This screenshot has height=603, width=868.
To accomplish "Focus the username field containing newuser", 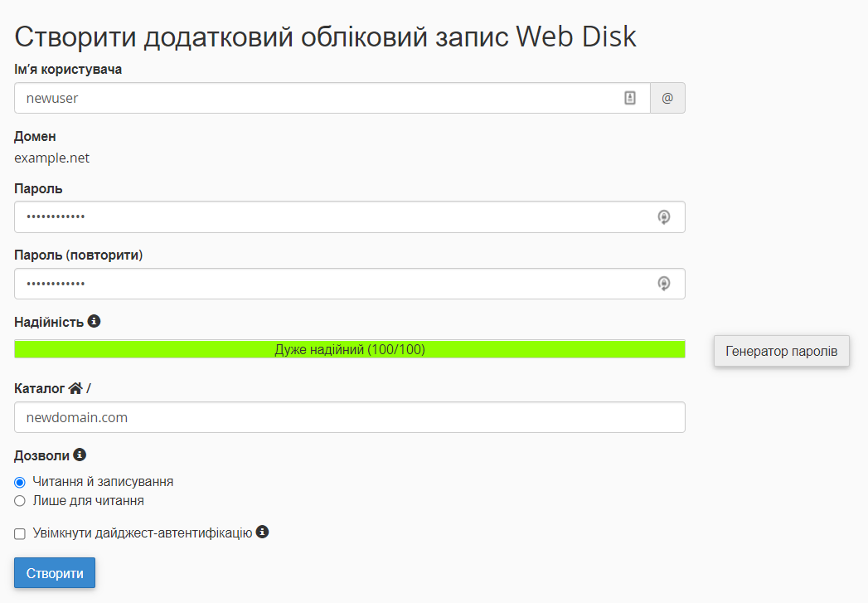I will point(315,98).
